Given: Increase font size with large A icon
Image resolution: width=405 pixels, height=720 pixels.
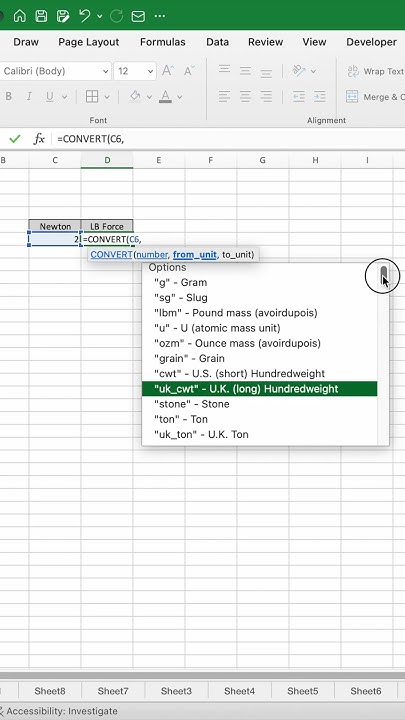Looking at the screenshot, I should (x=168, y=71).
